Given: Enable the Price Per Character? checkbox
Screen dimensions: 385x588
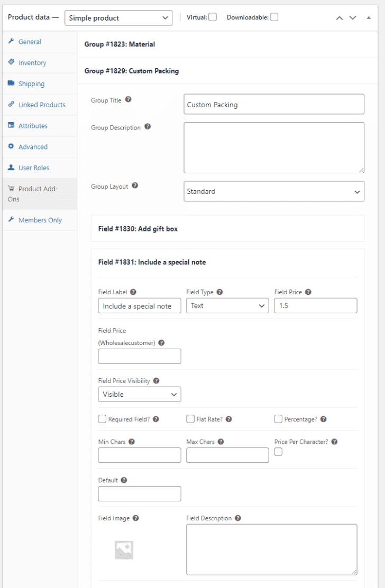Looking at the screenshot, I should 278,452.
